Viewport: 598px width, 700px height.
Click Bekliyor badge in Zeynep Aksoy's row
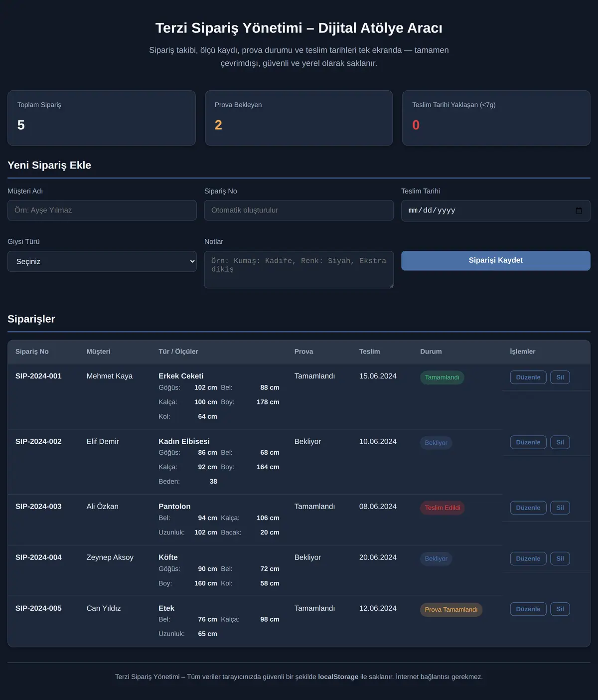click(x=436, y=558)
